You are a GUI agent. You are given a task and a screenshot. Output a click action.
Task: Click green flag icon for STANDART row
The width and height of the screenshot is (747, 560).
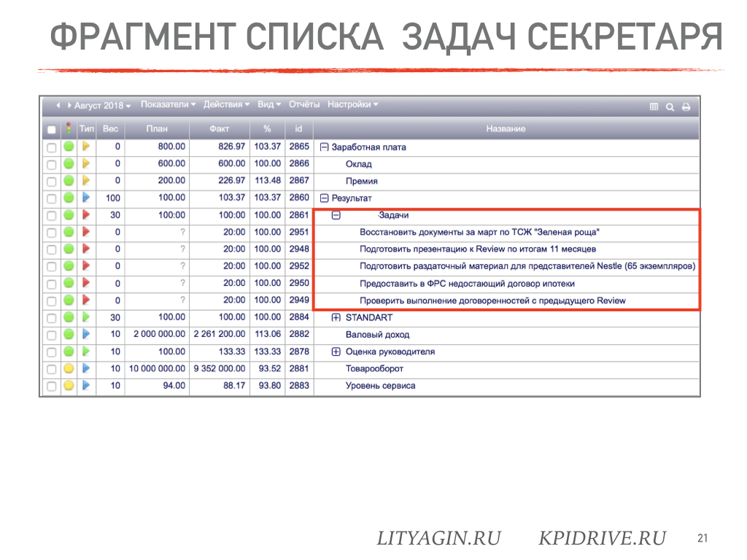pyautogui.click(x=86, y=316)
